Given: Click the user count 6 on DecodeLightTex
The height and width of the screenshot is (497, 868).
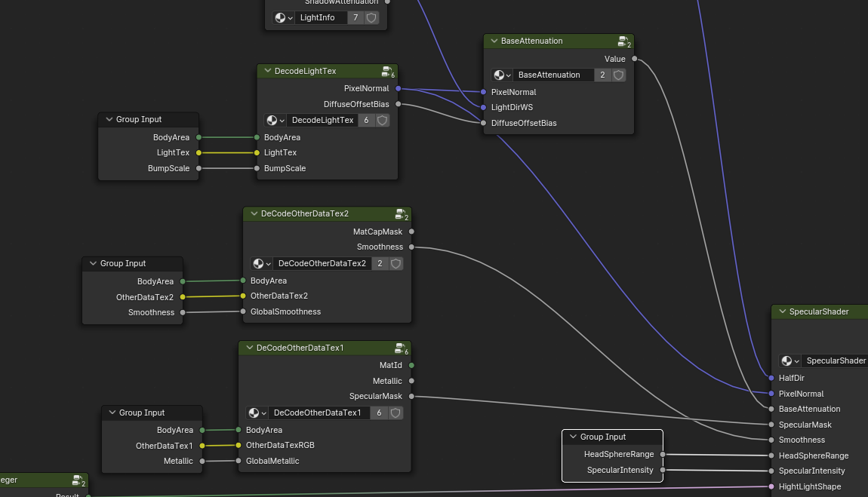Looking at the screenshot, I should pos(366,121).
